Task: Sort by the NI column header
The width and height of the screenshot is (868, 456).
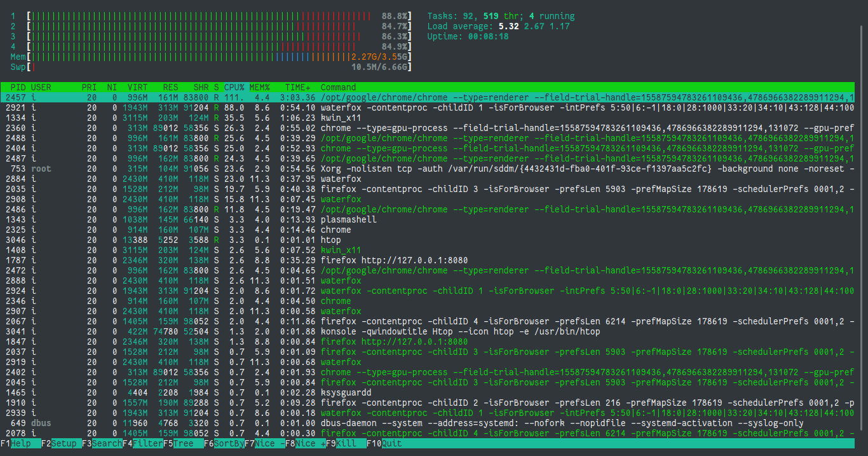Action: pos(112,87)
